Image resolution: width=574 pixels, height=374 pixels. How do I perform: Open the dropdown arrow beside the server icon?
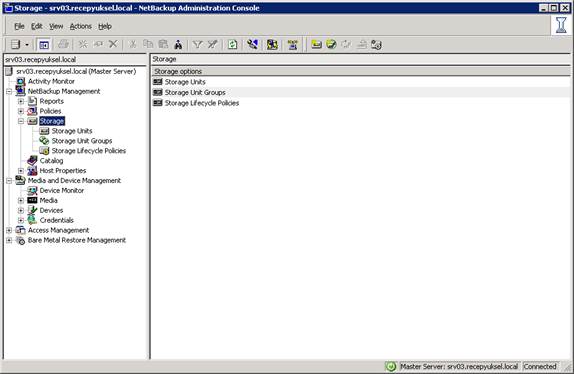click(27, 45)
